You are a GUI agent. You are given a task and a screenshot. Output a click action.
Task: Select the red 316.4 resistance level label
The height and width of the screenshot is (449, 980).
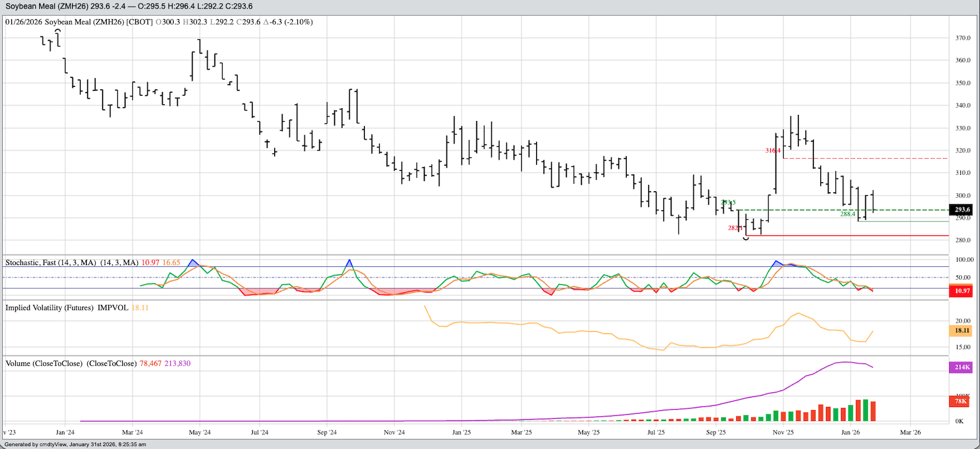point(773,151)
